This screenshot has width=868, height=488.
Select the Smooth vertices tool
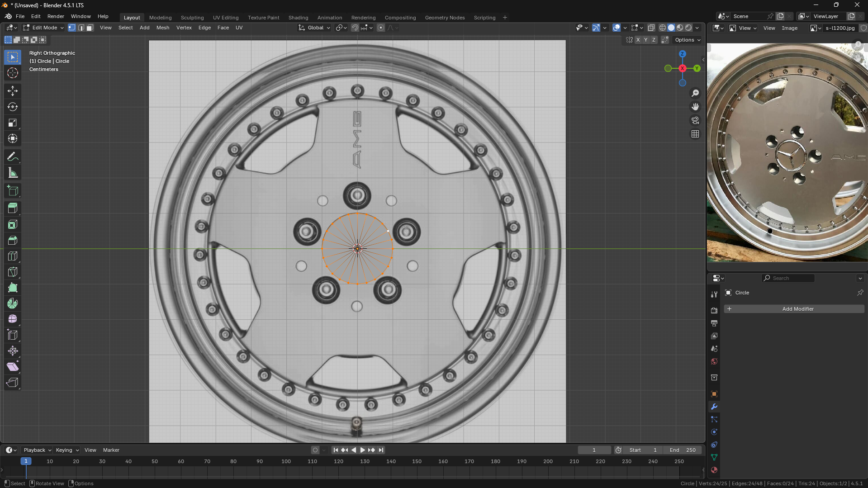pyautogui.click(x=13, y=319)
